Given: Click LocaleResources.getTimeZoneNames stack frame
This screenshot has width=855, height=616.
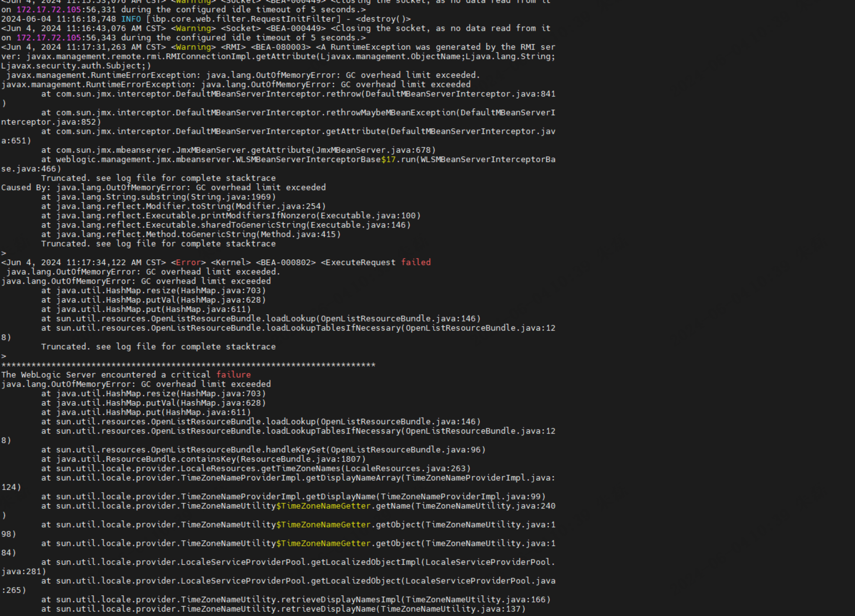Looking at the screenshot, I should pos(256,469).
